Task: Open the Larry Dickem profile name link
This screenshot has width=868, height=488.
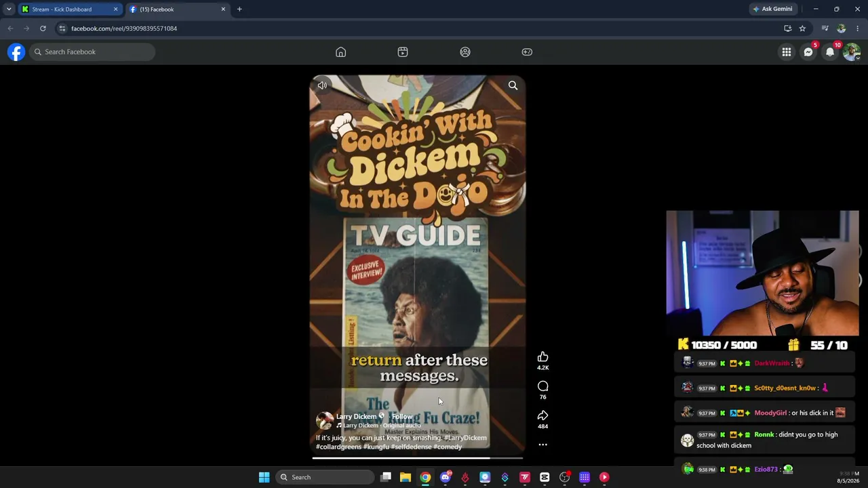Action: [356, 417]
